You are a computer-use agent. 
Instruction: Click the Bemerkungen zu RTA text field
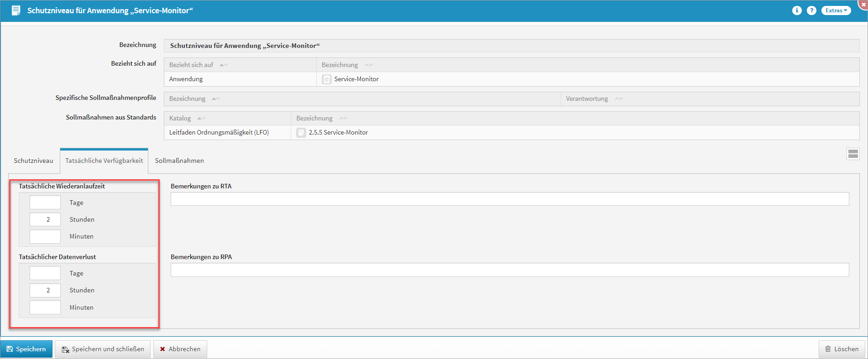(509, 199)
